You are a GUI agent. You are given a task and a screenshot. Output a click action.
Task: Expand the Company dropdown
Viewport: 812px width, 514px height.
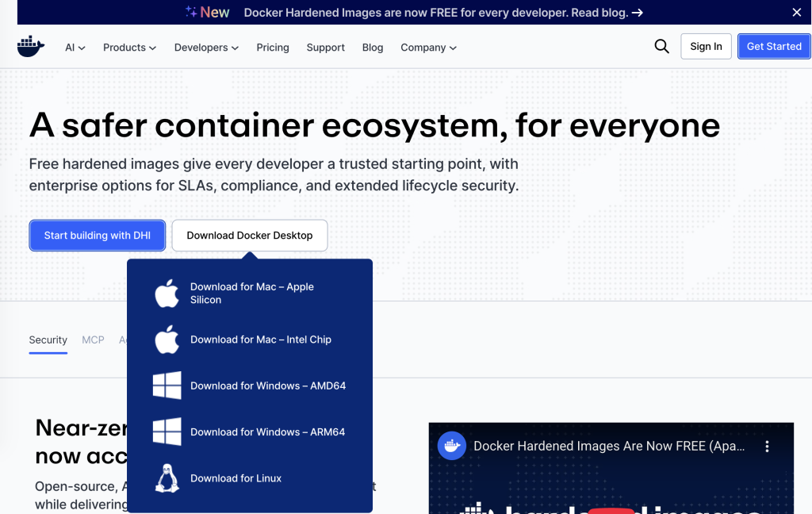tap(428, 48)
